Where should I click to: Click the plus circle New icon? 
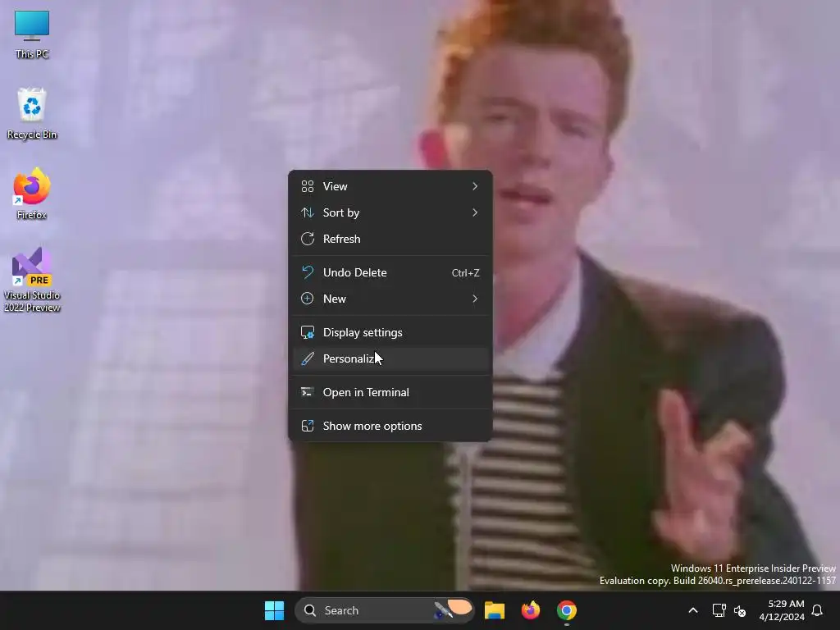pyautogui.click(x=308, y=299)
